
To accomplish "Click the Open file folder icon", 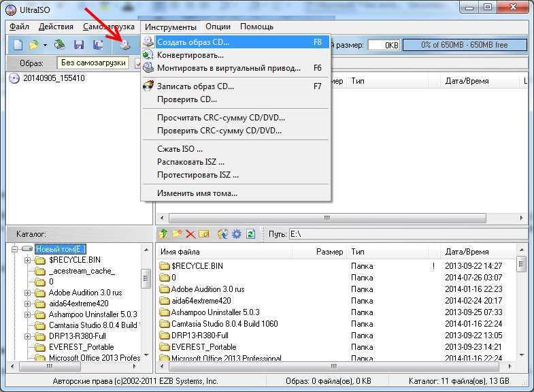I will pos(34,45).
